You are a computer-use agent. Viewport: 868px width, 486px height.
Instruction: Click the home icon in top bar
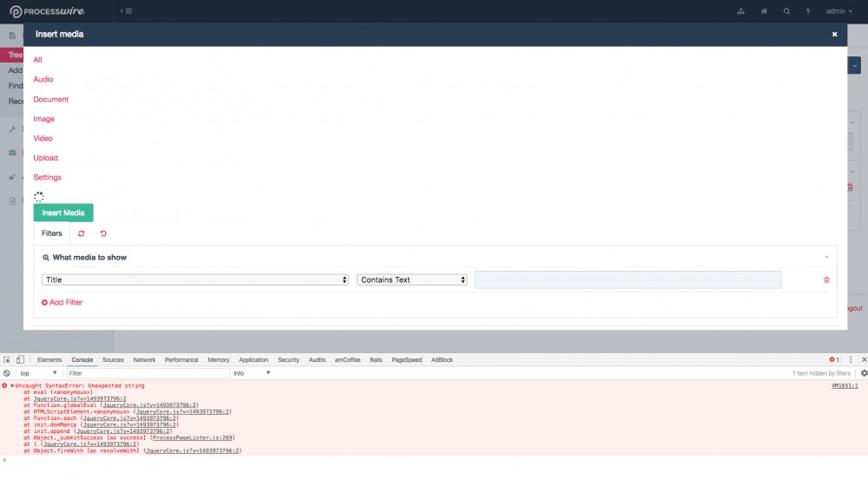pos(764,11)
